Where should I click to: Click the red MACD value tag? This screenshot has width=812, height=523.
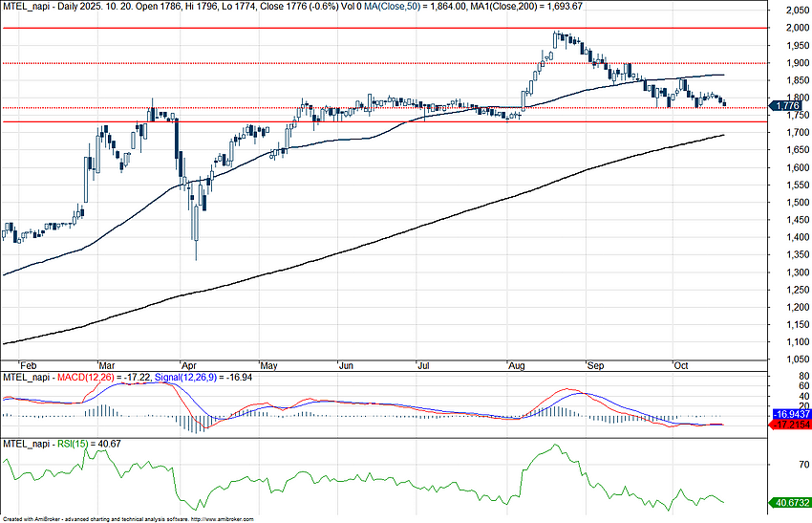[x=790, y=424]
